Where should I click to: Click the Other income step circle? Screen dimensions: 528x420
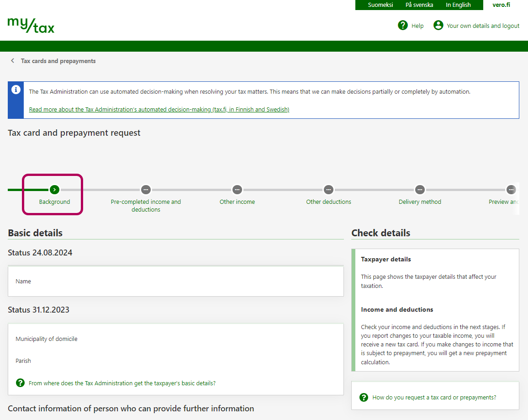[x=237, y=189]
